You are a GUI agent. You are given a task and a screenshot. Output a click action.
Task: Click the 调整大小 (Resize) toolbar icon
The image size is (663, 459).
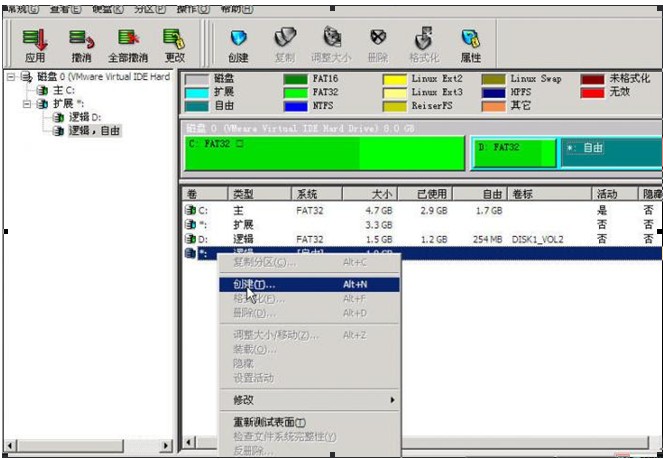[332, 44]
